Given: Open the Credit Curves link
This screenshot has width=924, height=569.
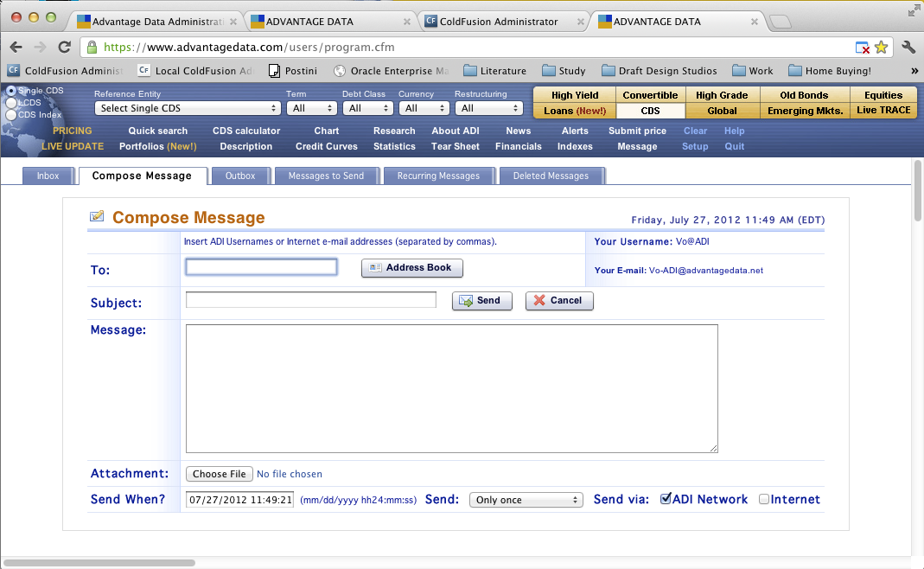Looking at the screenshot, I should (x=327, y=146).
